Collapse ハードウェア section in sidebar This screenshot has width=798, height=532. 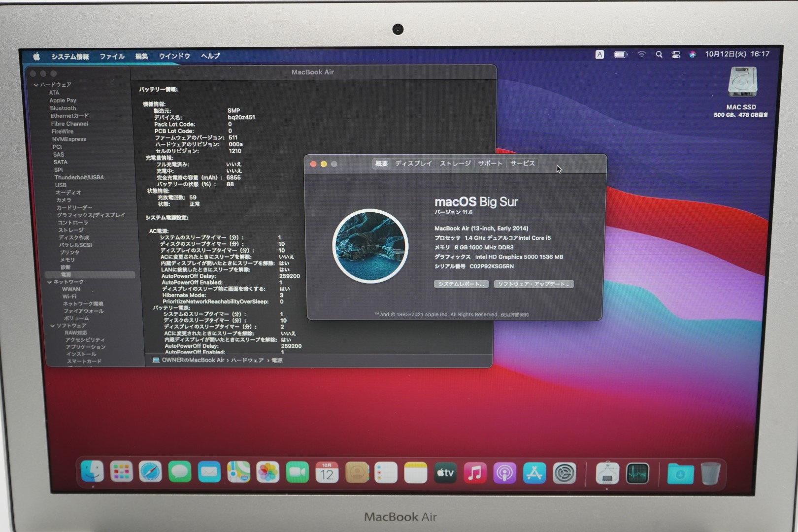point(36,85)
